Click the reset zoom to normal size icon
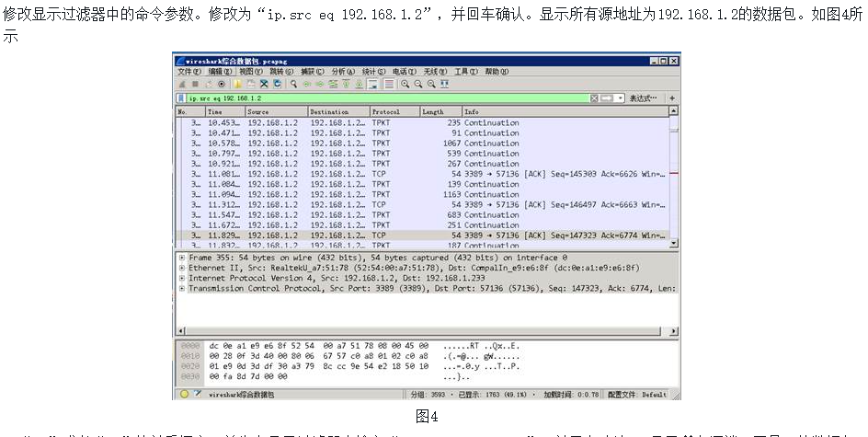The width and height of the screenshot is (868, 437). tap(431, 85)
